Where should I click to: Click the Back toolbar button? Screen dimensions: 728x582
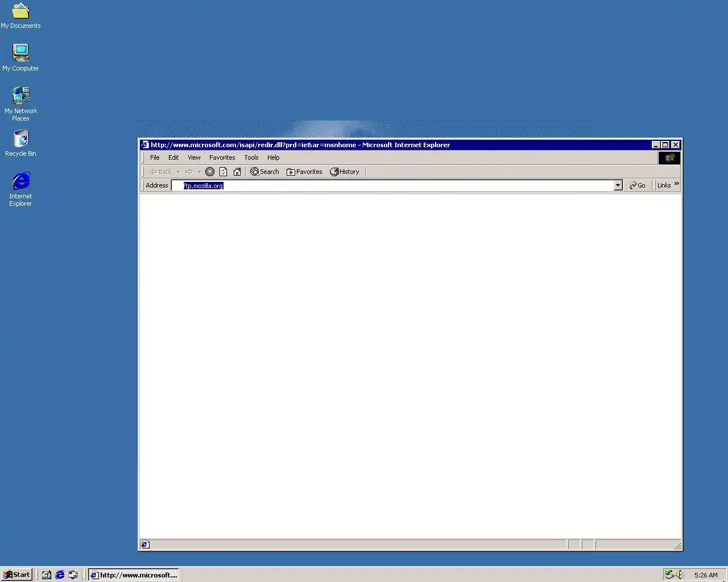click(160, 172)
